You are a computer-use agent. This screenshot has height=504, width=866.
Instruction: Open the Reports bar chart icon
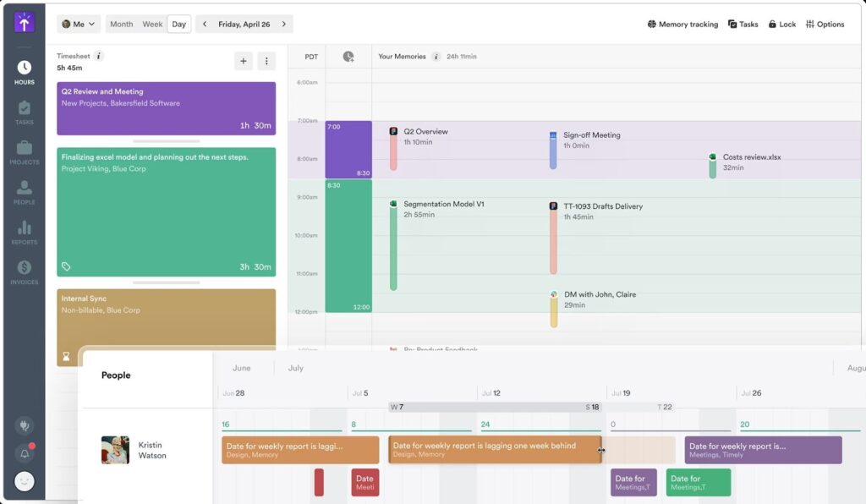24,232
